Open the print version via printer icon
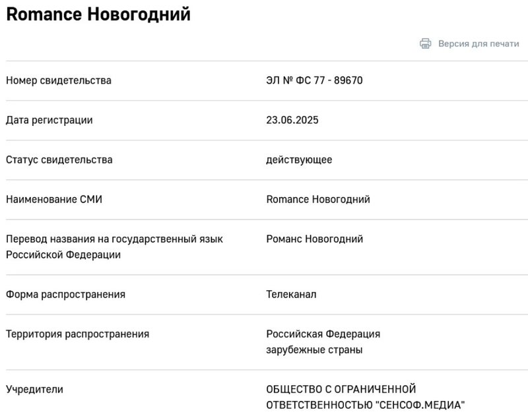Viewport: 528px width, 420px height. pyautogui.click(x=425, y=44)
